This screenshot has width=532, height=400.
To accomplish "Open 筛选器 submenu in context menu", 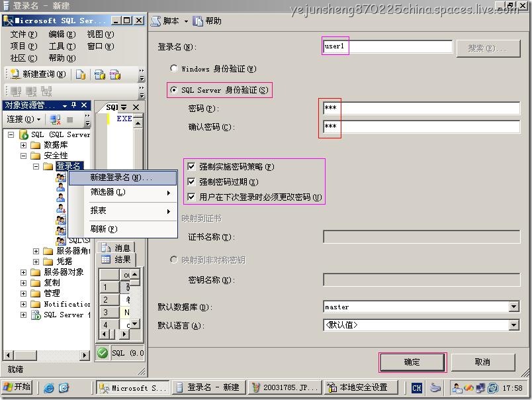I will [x=122, y=193].
